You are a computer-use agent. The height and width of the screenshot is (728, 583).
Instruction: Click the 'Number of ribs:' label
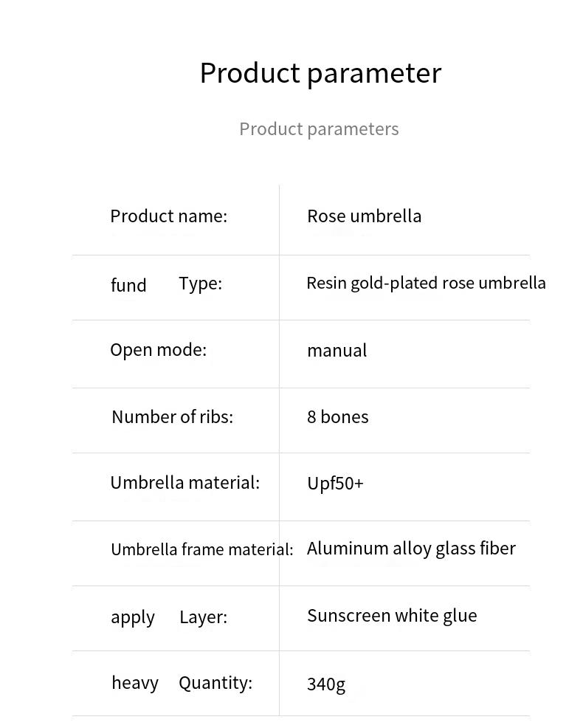click(x=172, y=417)
